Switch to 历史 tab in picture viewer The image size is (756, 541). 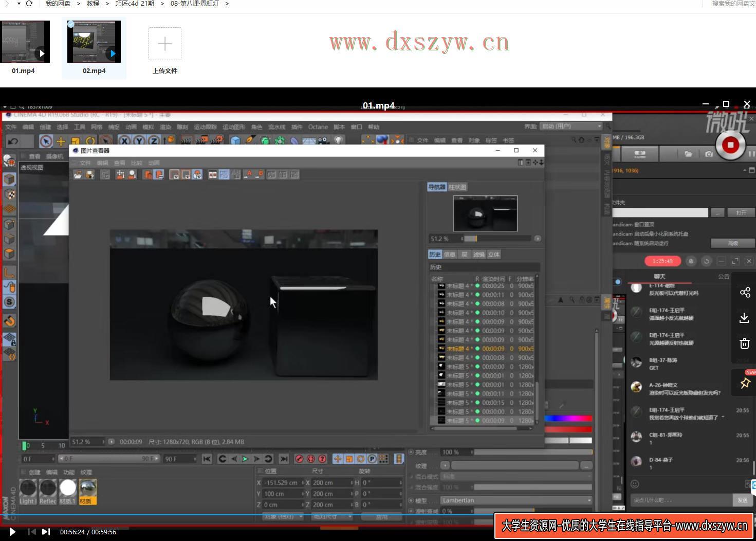pyautogui.click(x=435, y=255)
